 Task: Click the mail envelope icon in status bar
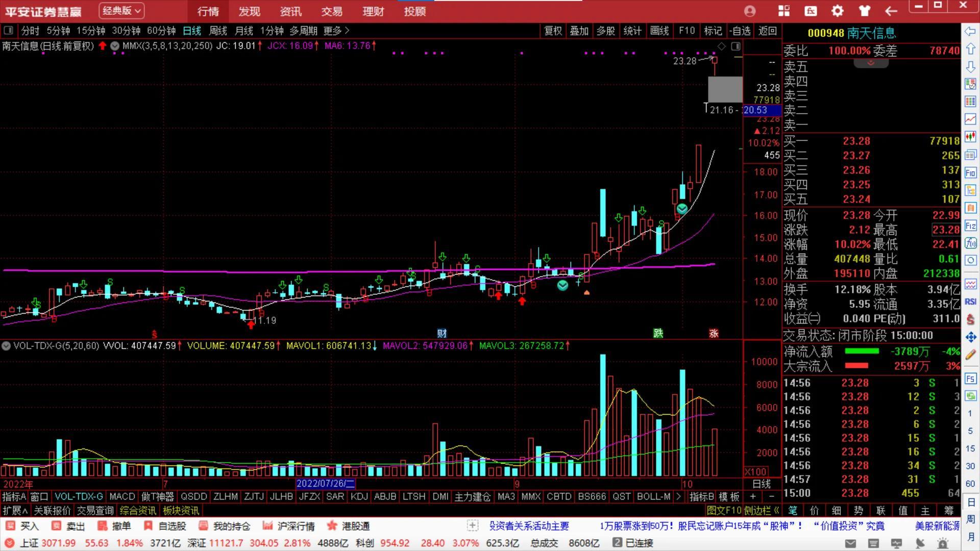pyautogui.click(x=850, y=543)
